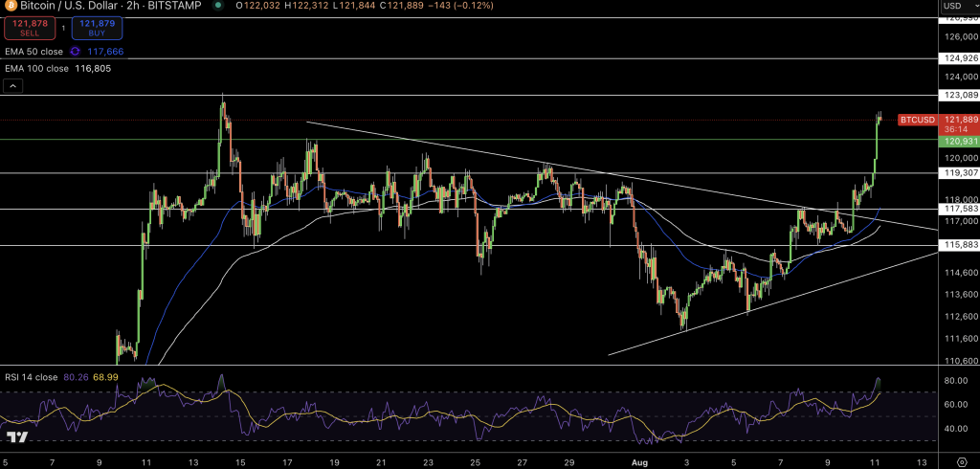Click the change value −143 (−0.12%)

[458, 5]
